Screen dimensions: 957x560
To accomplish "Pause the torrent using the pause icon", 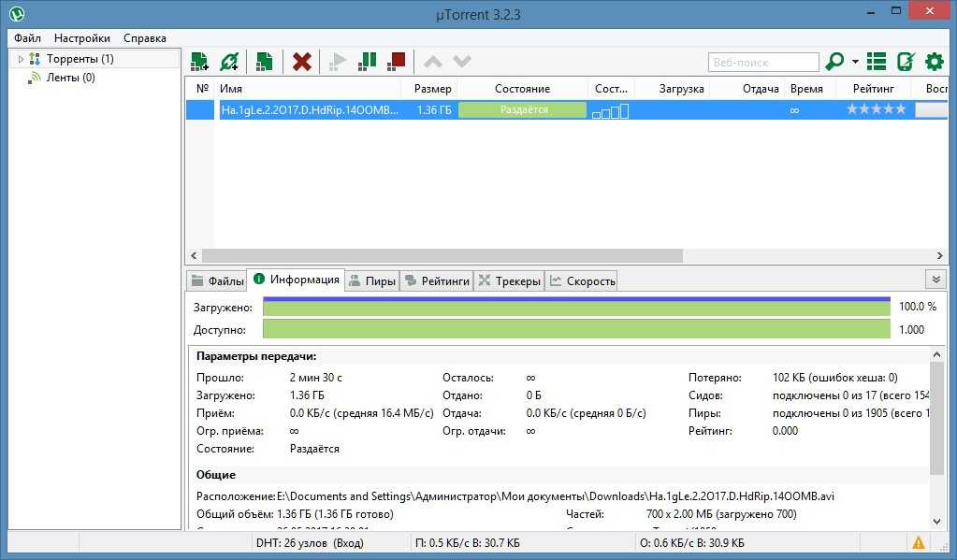I will 367,62.
